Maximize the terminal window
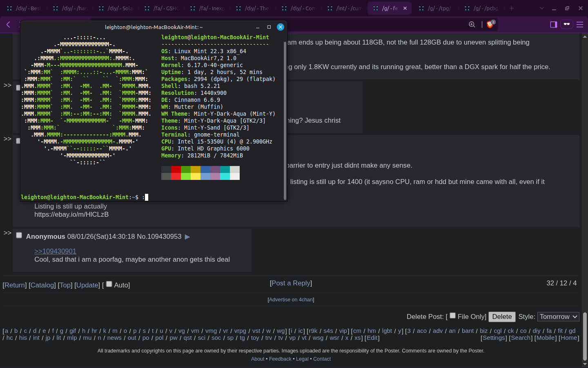Image resolution: width=588 pixels, height=368 pixels. tap(269, 27)
